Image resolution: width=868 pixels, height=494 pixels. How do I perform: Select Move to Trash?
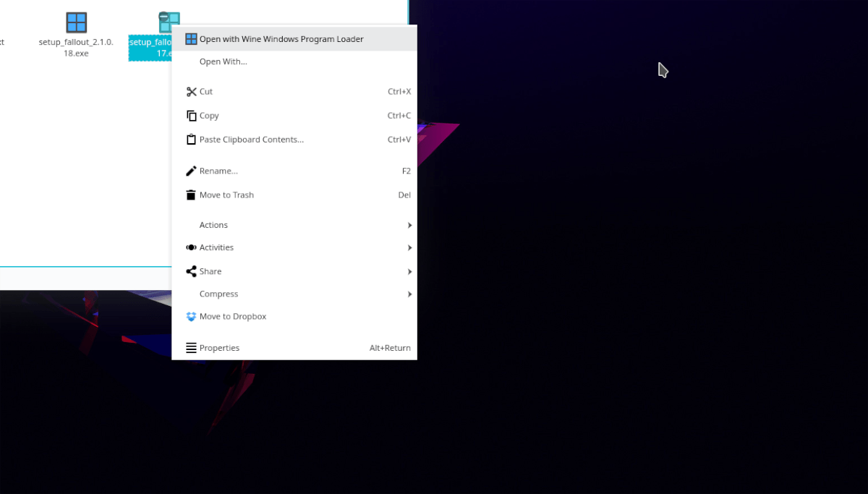(294, 195)
